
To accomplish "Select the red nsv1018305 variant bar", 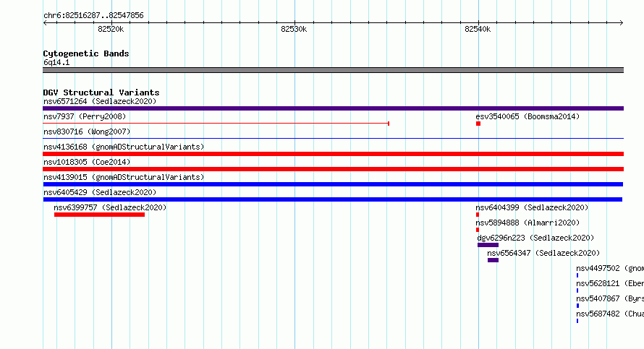I will 333,169.
